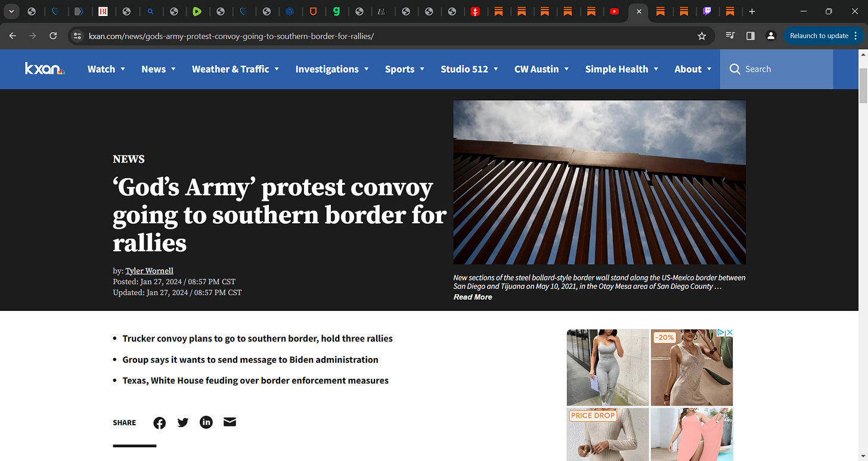This screenshot has height=461, width=868.
Task: Reload the KXAN article page
Action: point(53,36)
